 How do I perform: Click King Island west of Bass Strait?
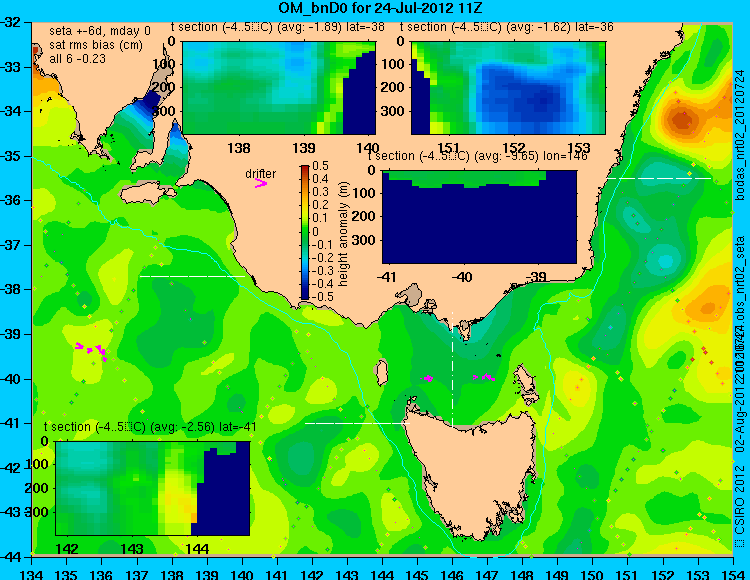(x=381, y=373)
